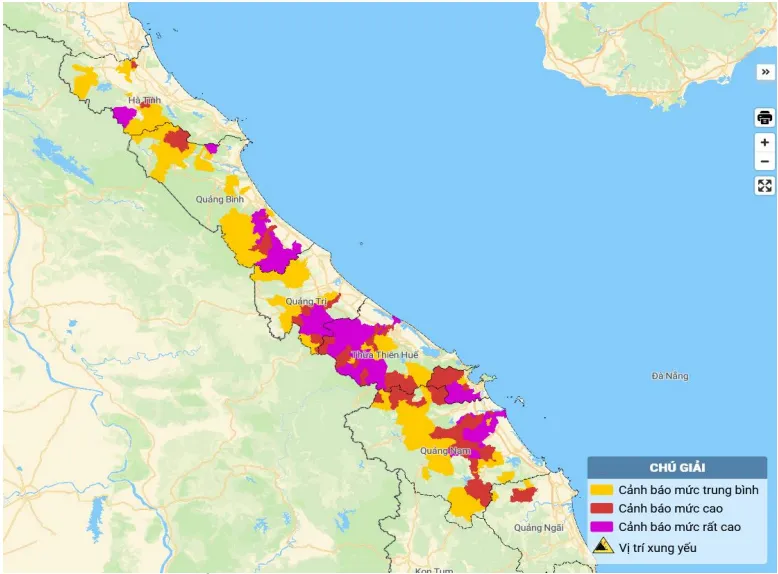Click the warning triangle icon in legend

point(602,547)
